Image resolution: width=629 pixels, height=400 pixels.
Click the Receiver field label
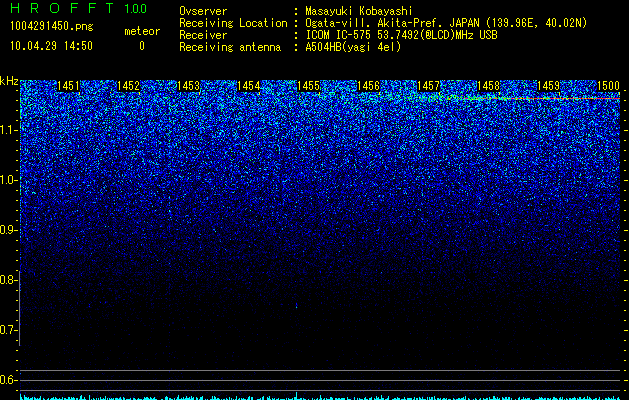[x=203, y=35]
